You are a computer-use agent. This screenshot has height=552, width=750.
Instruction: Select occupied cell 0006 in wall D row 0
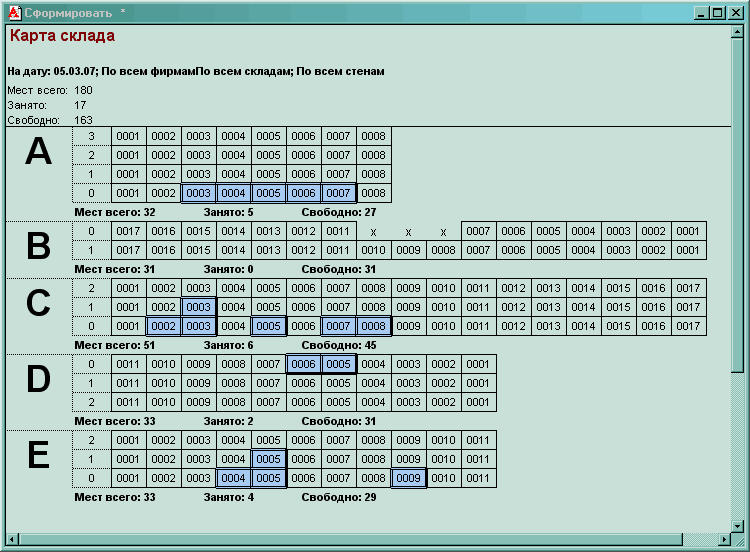[303, 364]
